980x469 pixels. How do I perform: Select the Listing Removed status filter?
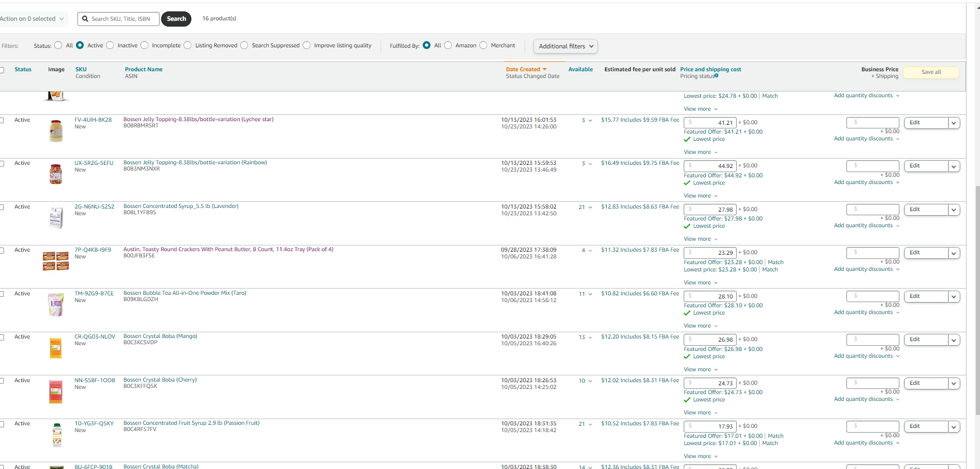188,45
